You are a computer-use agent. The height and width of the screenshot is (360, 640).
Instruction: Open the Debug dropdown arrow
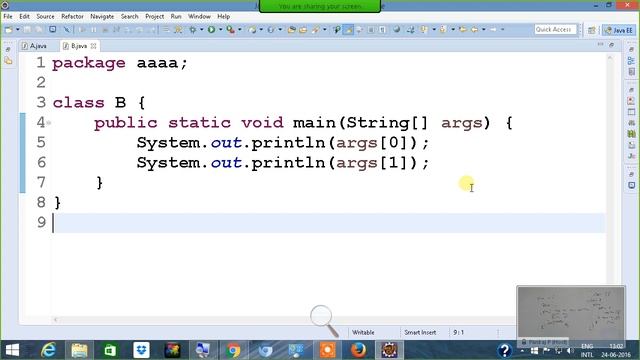pos(202,30)
